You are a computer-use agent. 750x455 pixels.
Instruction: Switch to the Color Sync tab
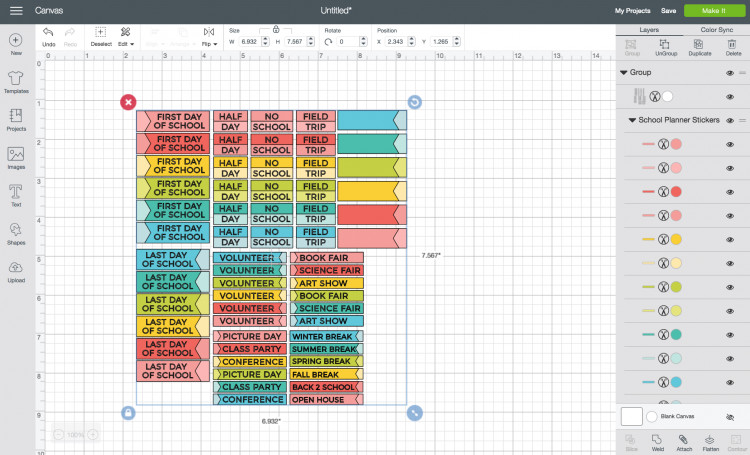click(717, 30)
